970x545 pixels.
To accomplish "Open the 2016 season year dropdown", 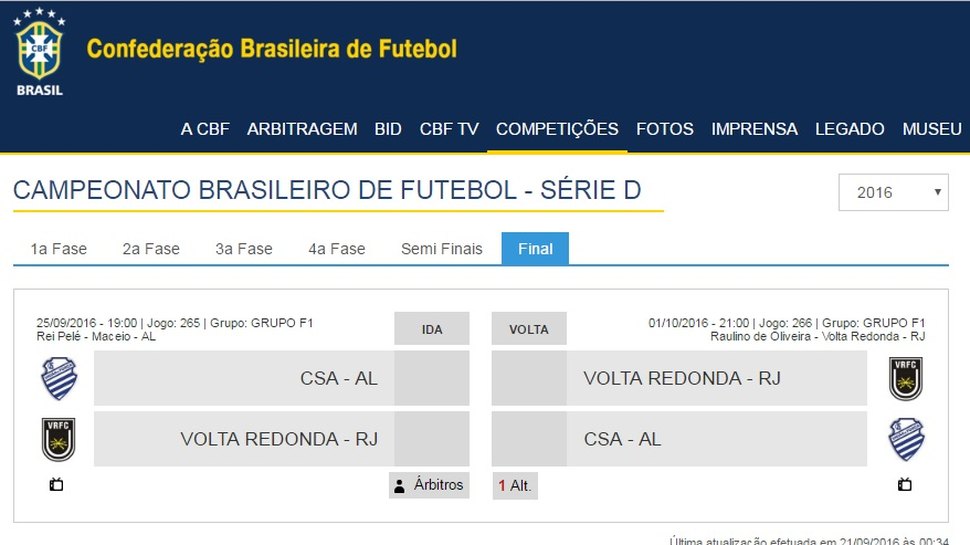I will [893, 192].
